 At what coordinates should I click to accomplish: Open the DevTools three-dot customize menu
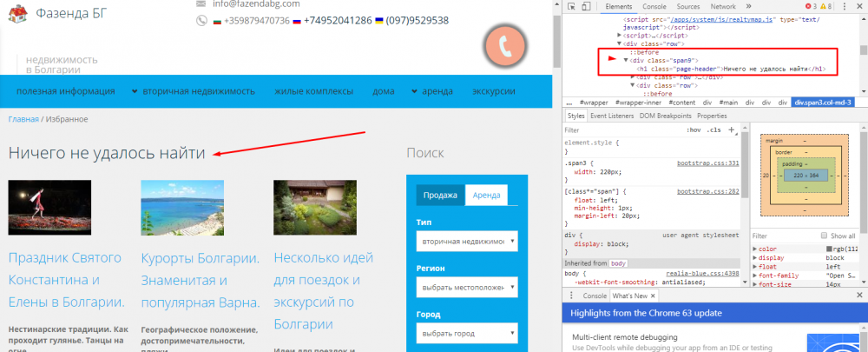846,7
